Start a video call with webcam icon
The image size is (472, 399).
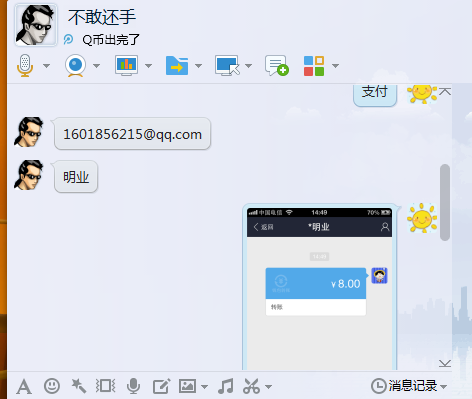tap(76, 65)
